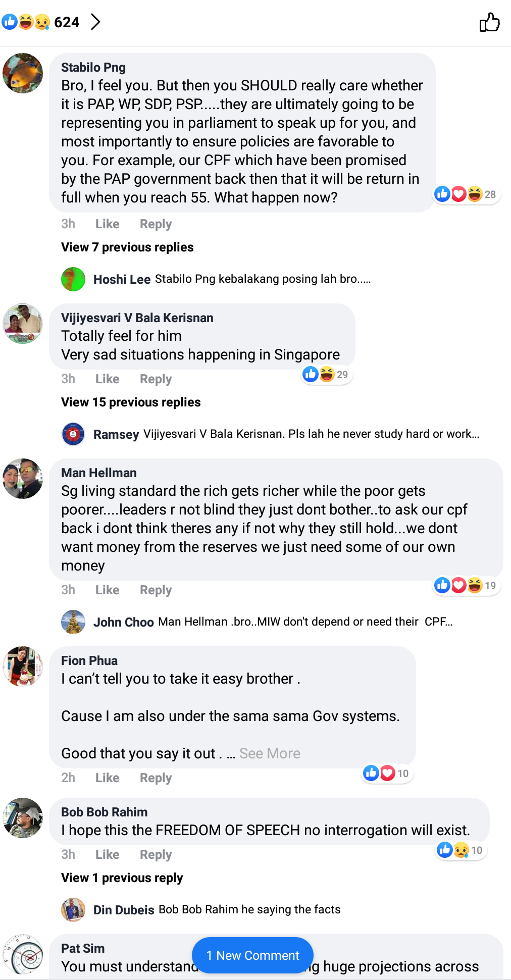Screen dimensions: 511x980
Task: Jump to the 1 New Comment
Action: pyautogui.click(x=252, y=955)
